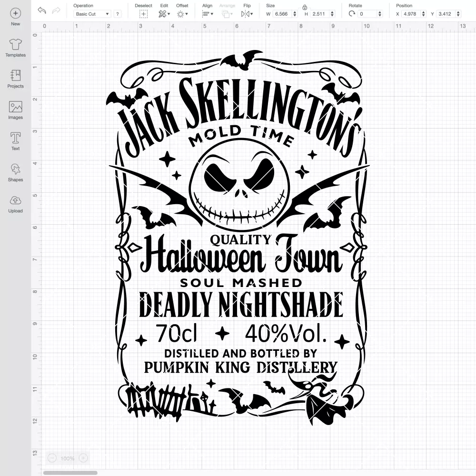Click the 100% zoom level label
The height and width of the screenshot is (476, 476).
tap(68, 458)
